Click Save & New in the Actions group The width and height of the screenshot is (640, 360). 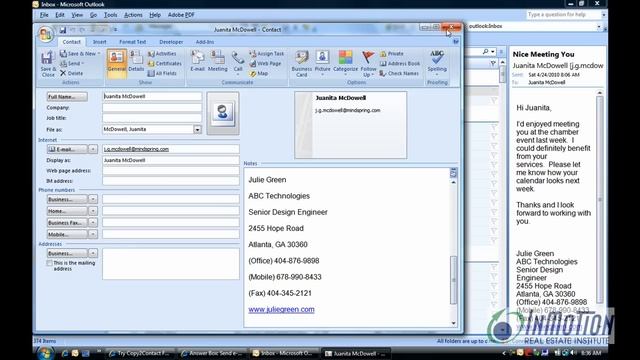pos(80,53)
